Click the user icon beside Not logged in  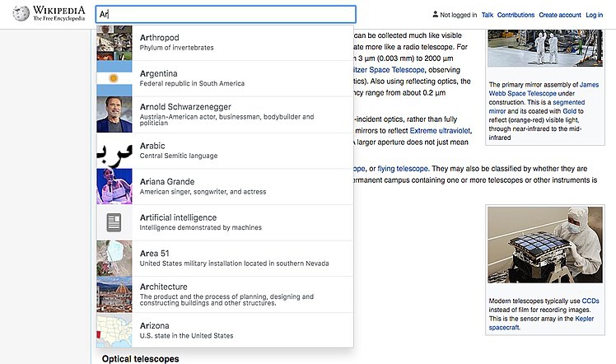pos(436,15)
